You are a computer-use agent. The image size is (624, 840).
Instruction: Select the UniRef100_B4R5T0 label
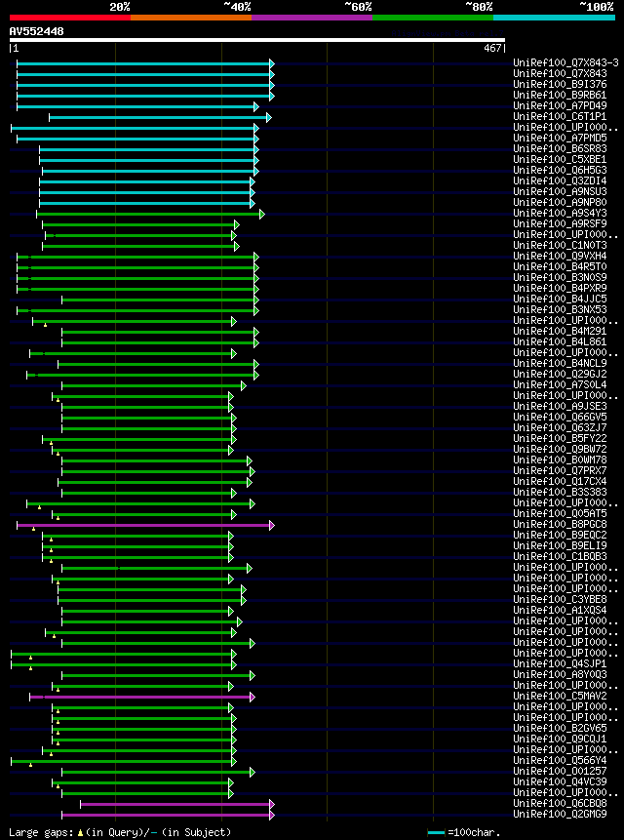coord(561,266)
